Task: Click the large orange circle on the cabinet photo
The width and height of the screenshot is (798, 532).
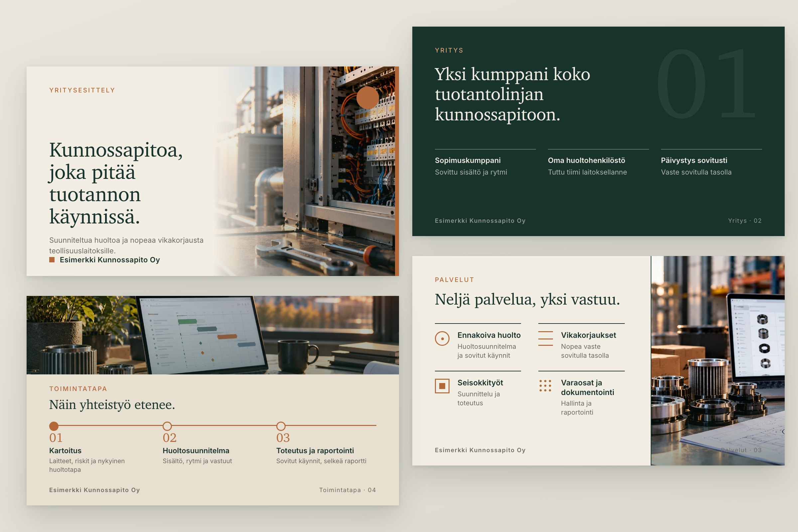Action: [367, 98]
